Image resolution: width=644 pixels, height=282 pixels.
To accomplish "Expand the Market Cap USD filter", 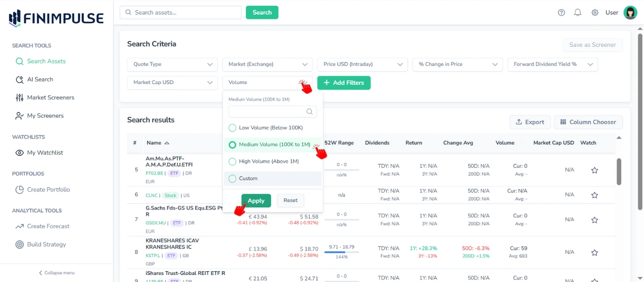I will (172, 82).
